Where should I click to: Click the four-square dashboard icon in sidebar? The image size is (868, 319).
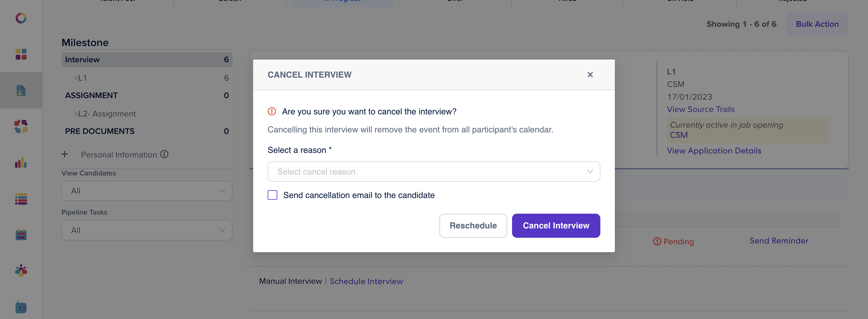pyautogui.click(x=21, y=54)
